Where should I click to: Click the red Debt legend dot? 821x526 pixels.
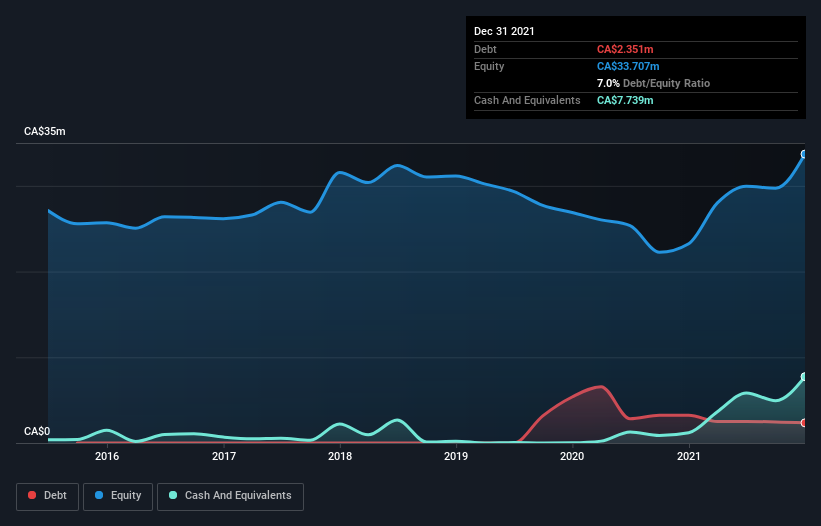coord(32,495)
